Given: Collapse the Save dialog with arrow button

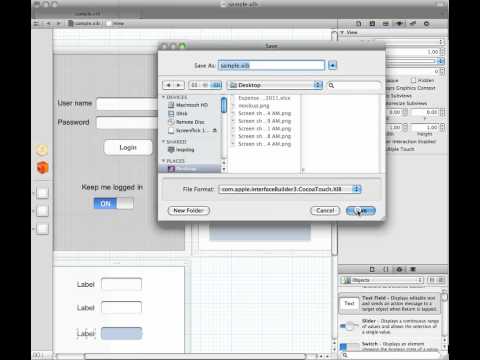Looking at the screenshot, I should (x=332, y=65).
